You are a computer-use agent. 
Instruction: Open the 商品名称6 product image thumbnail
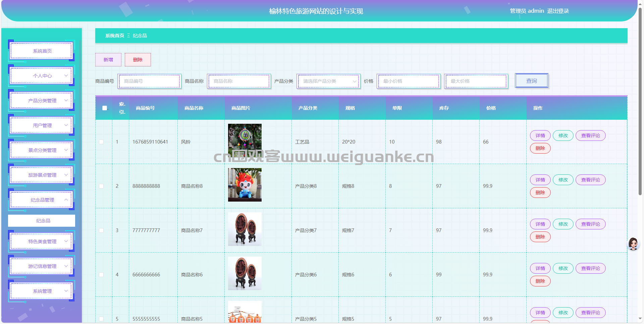[x=245, y=273]
